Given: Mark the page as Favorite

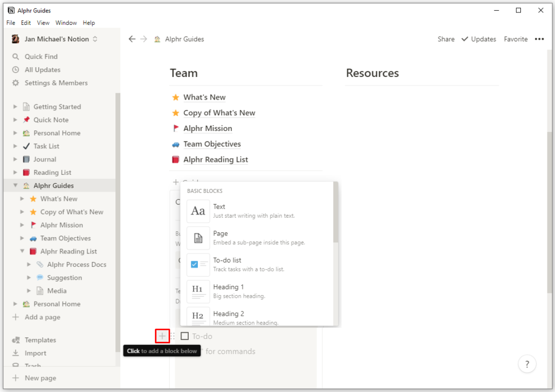Looking at the screenshot, I should [515, 39].
